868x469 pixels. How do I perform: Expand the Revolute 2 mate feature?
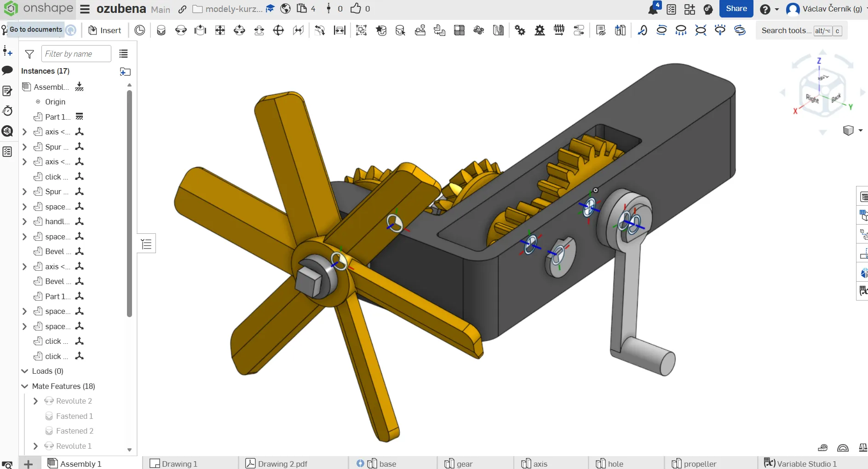(x=35, y=401)
